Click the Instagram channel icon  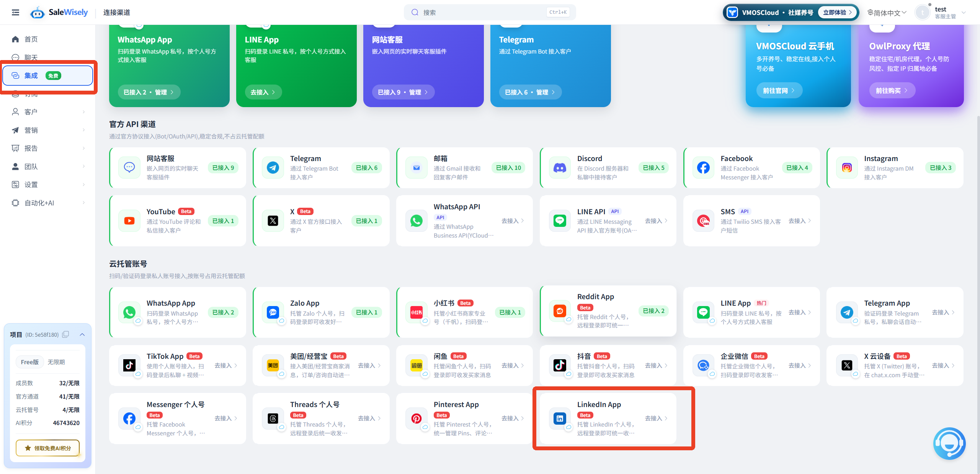coord(847,168)
